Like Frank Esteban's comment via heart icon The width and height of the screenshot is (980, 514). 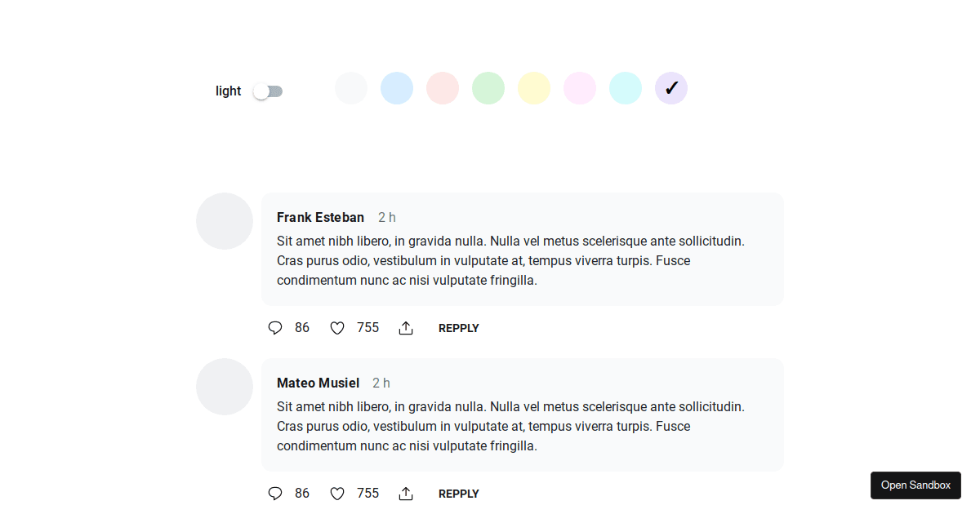(x=336, y=327)
